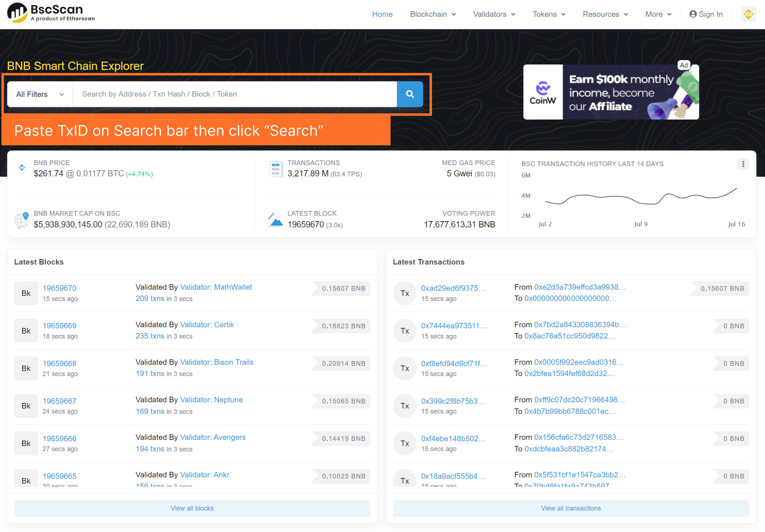
Task: Click the Tx icon for 0xad29ed6f9375 transaction
Action: tap(404, 293)
